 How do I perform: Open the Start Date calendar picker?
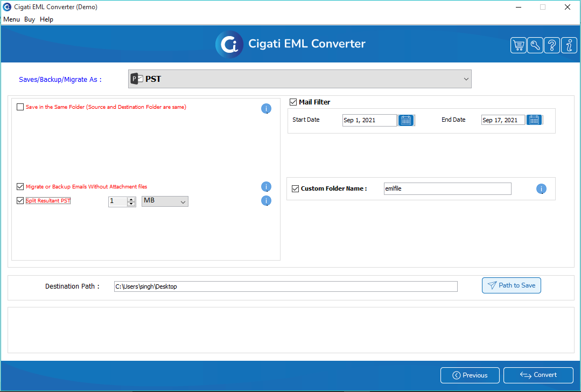click(x=406, y=120)
